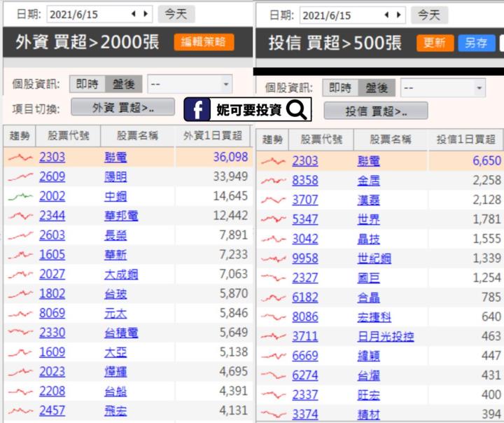
Task: Select the 36,098 value cell for 聯電
Action: tap(213, 158)
